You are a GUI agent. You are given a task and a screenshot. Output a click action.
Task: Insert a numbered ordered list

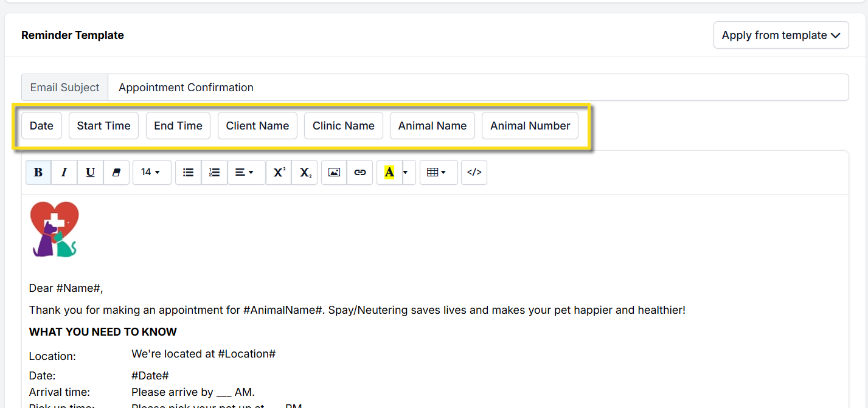214,173
